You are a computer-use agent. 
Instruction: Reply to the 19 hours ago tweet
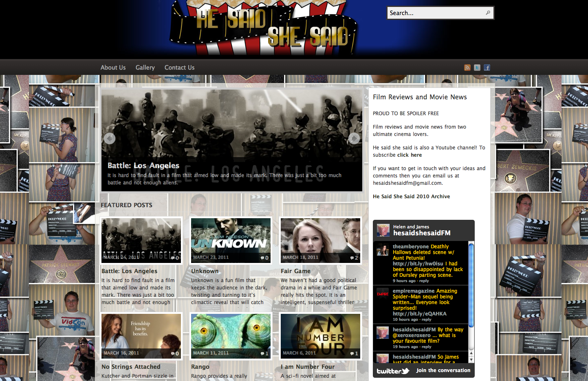[x=426, y=347]
